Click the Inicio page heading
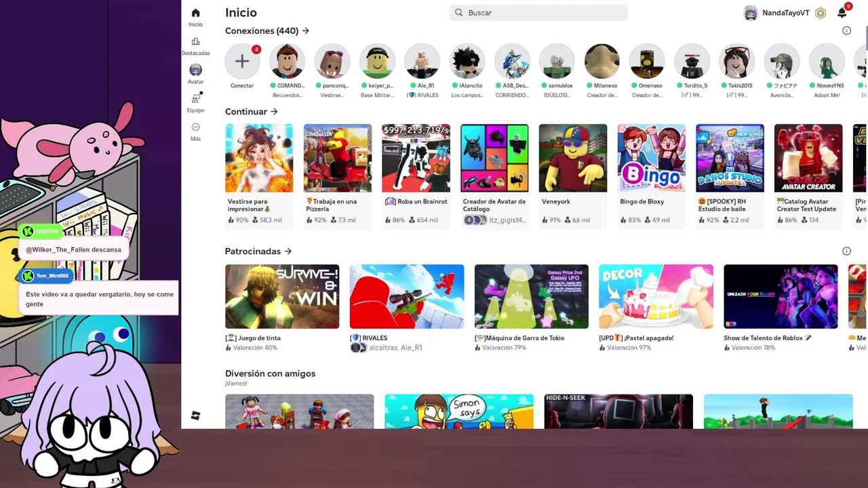Screen dimensions: 868x488 [241, 12]
